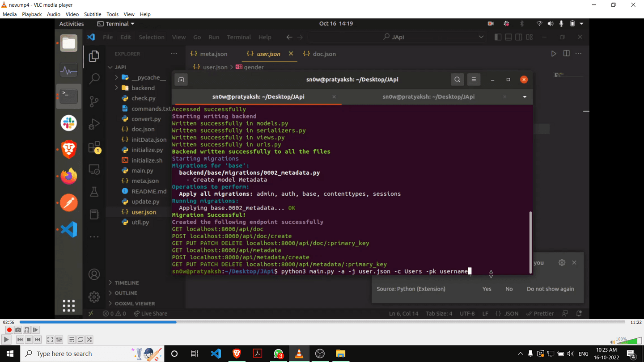Viewport: 644px width, 362px height.
Task: Click the microphone tray icon
Action: click(530, 354)
